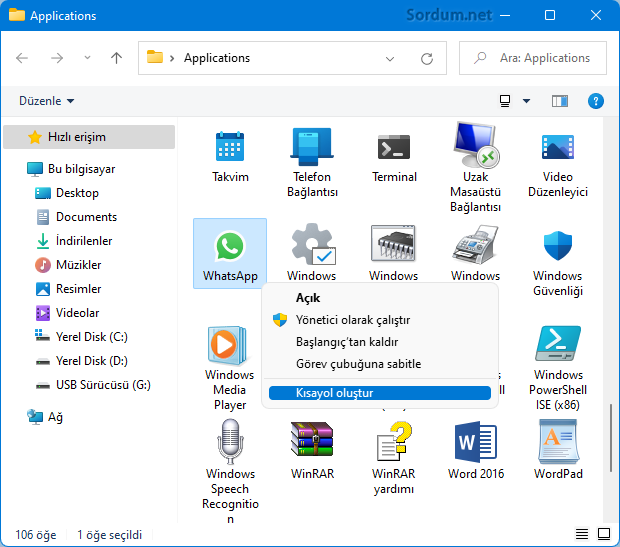This screenshot has height=547, width=620.
Task: Go back to previous folder
Action: (x=22, y=58)
